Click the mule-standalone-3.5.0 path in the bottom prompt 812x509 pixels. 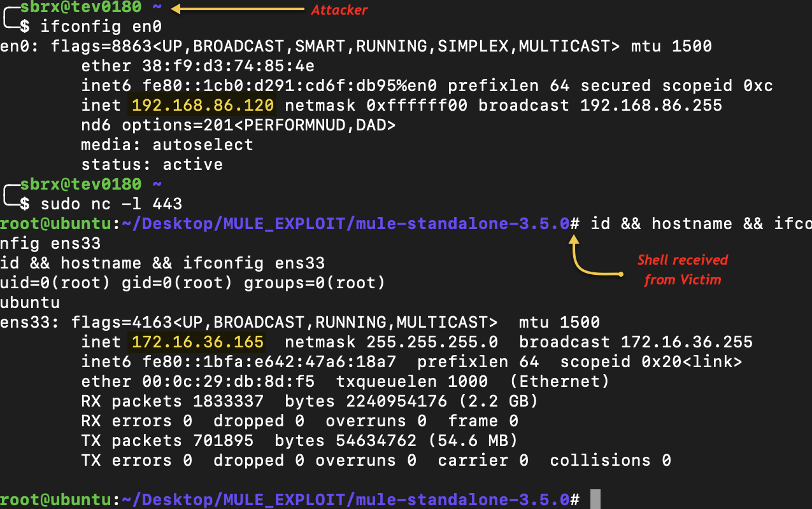pyautogui.click(x=463, y=500)
